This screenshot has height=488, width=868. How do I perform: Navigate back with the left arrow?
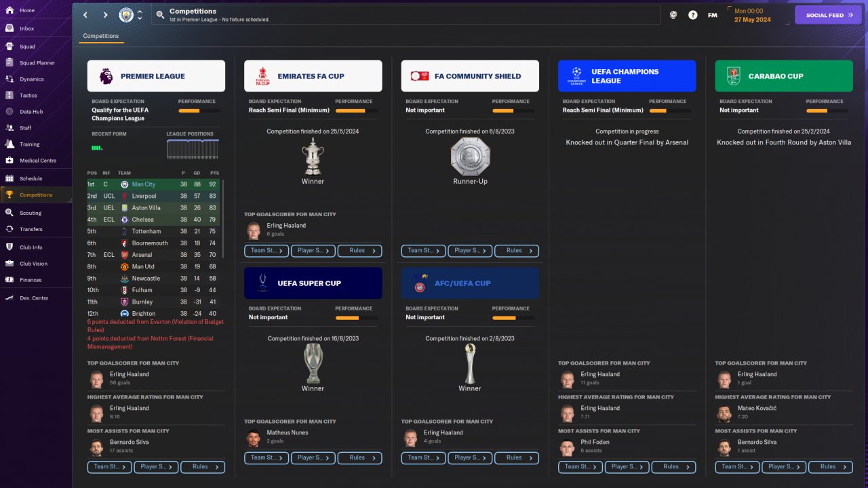coord(85,15)
